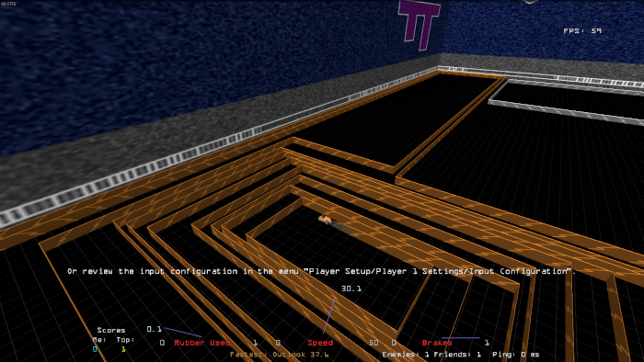Click the Speed gauge needle line

coord(329,316)
